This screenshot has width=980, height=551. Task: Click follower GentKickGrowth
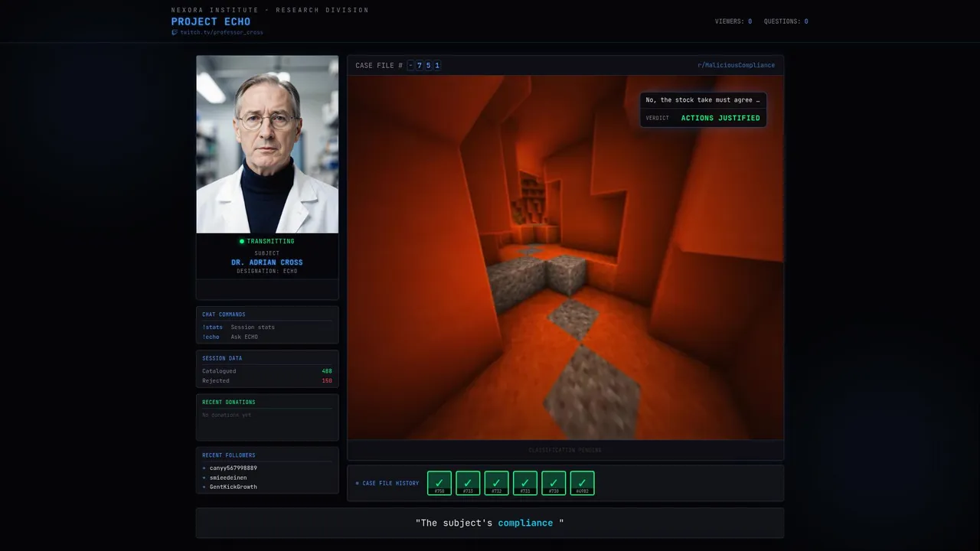coord(234,487)
